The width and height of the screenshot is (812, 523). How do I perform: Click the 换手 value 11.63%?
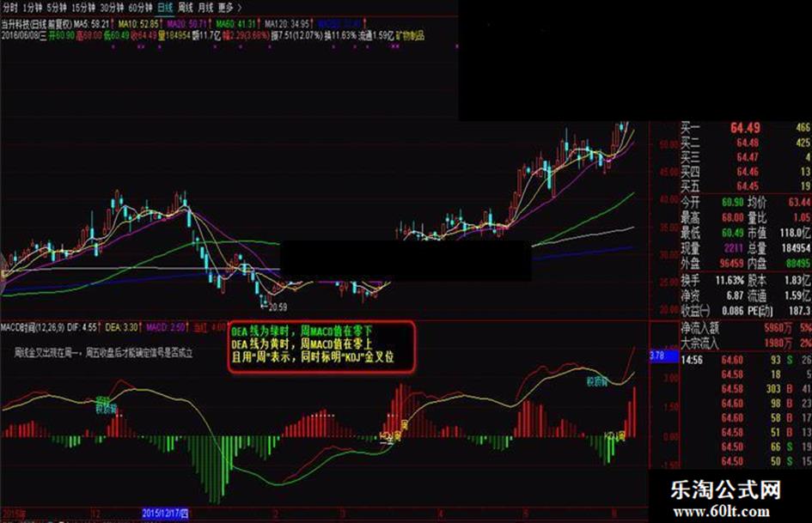pos(730,281)
